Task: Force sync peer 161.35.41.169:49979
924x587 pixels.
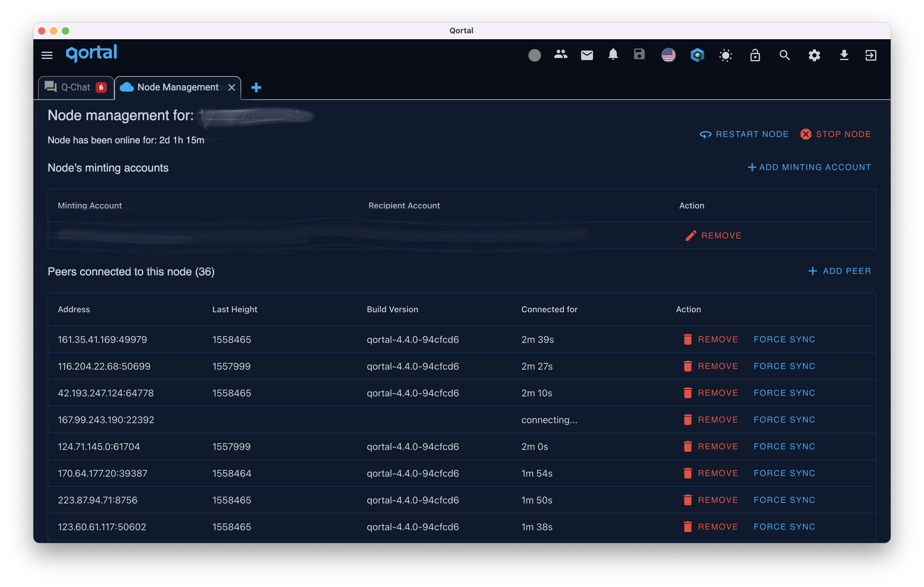Action: 784,339
